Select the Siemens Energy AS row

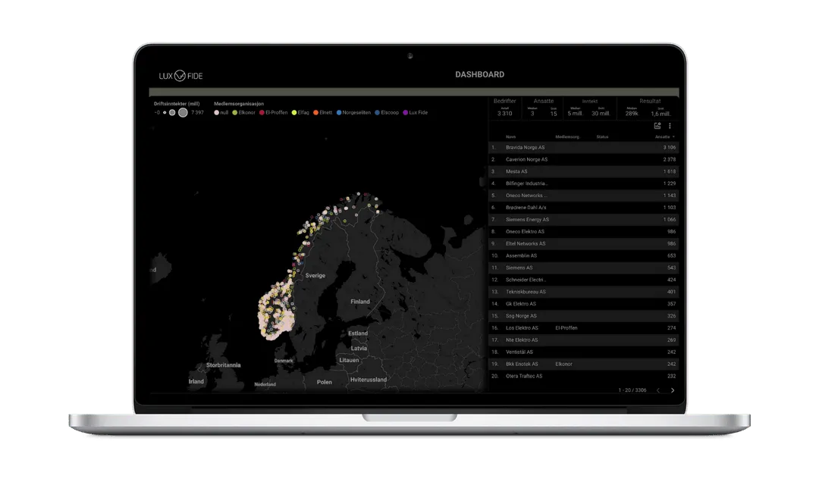click(583, 219)
